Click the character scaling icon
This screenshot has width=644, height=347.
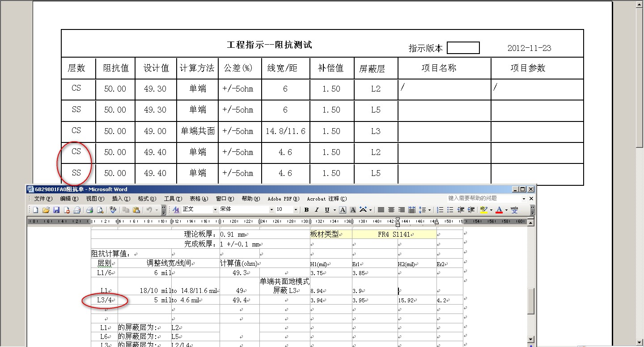point(363,209)
